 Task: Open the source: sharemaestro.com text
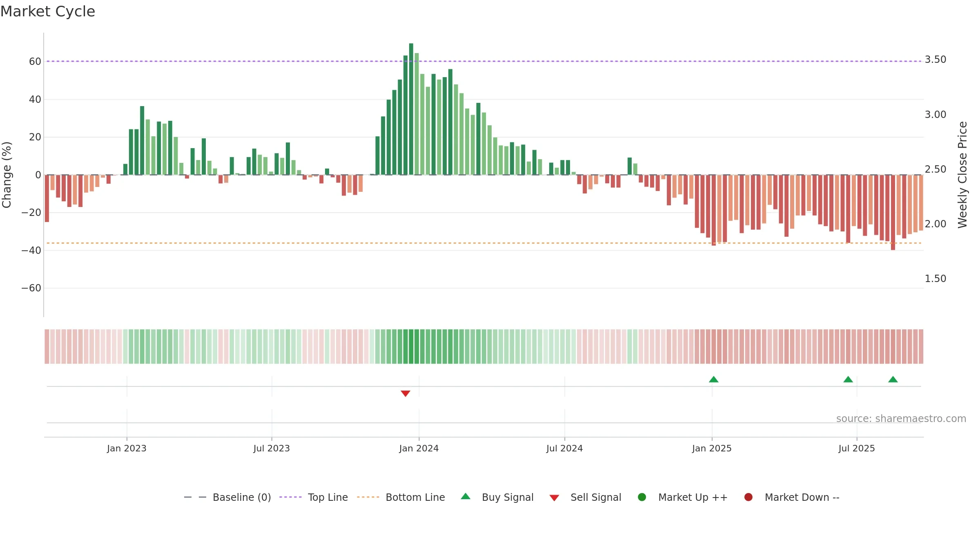tap(901, 419)
